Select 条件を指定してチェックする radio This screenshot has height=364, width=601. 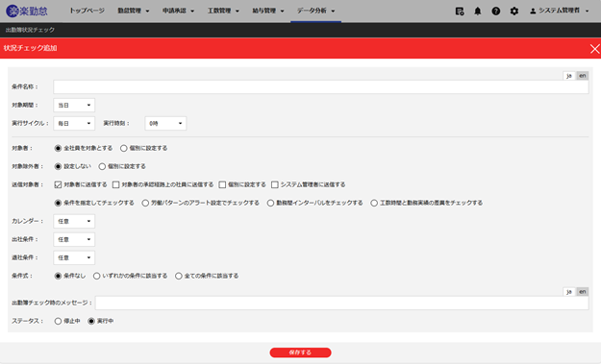tap(58, 204)
